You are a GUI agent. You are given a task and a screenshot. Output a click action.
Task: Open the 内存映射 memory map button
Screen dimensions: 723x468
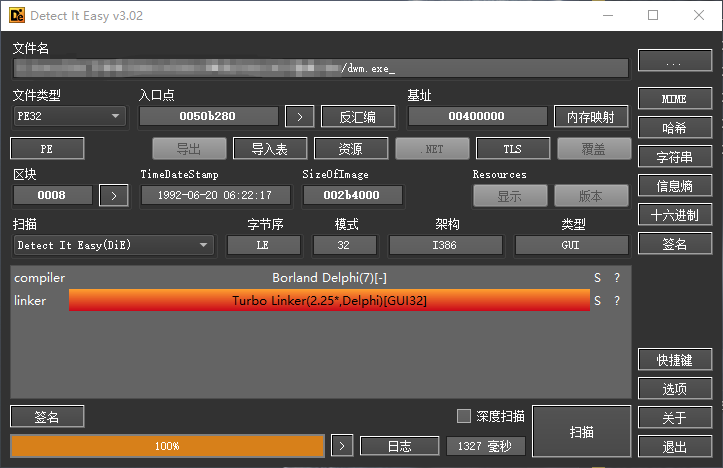(x=591, y=116)
